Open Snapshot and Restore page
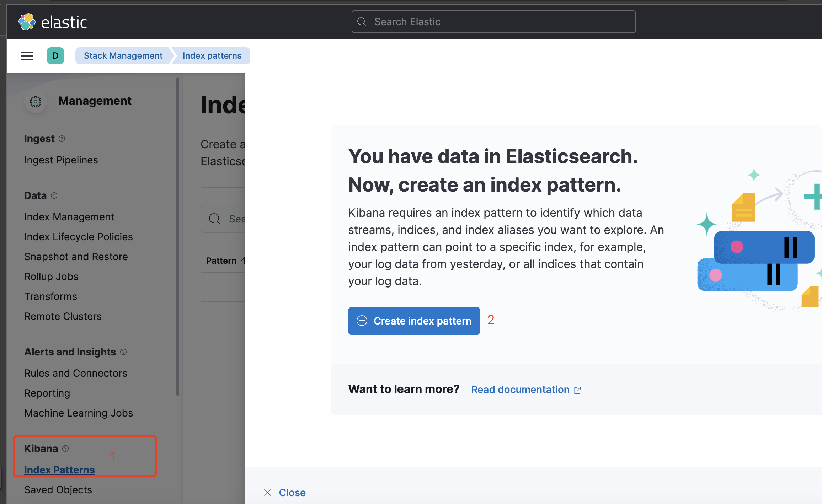 76,257
